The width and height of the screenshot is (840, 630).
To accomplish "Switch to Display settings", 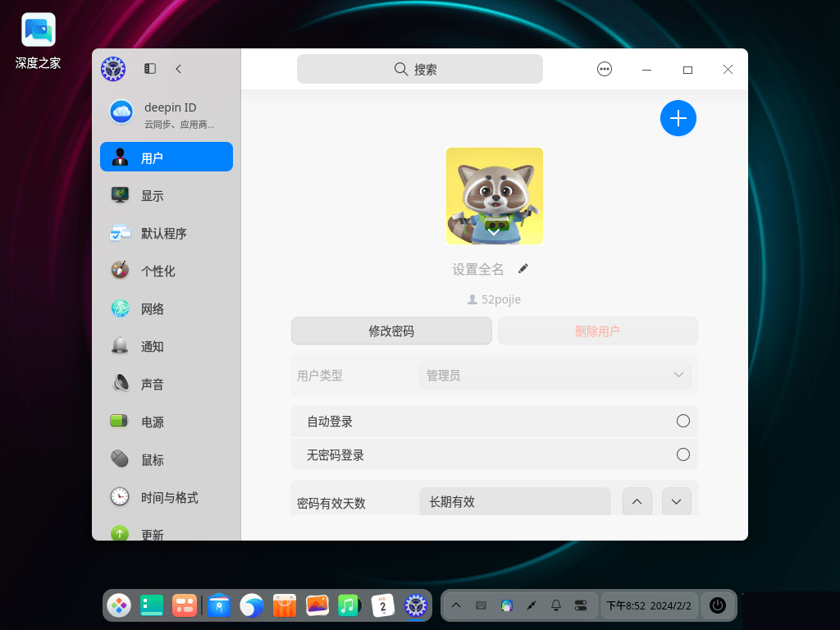I will (x=151, y=195).
